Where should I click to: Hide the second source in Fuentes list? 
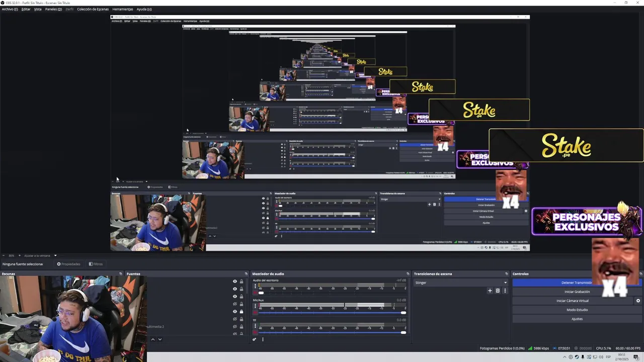coord(234,289)
